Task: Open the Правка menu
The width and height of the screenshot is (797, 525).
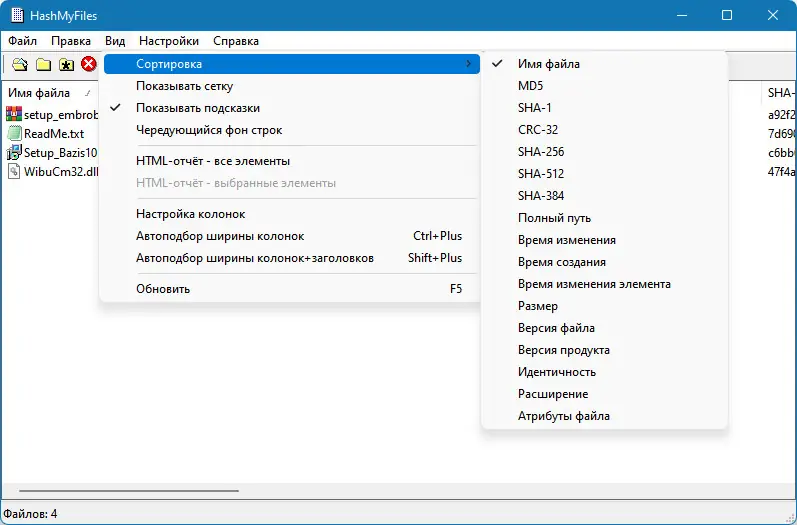Action: 71,41
